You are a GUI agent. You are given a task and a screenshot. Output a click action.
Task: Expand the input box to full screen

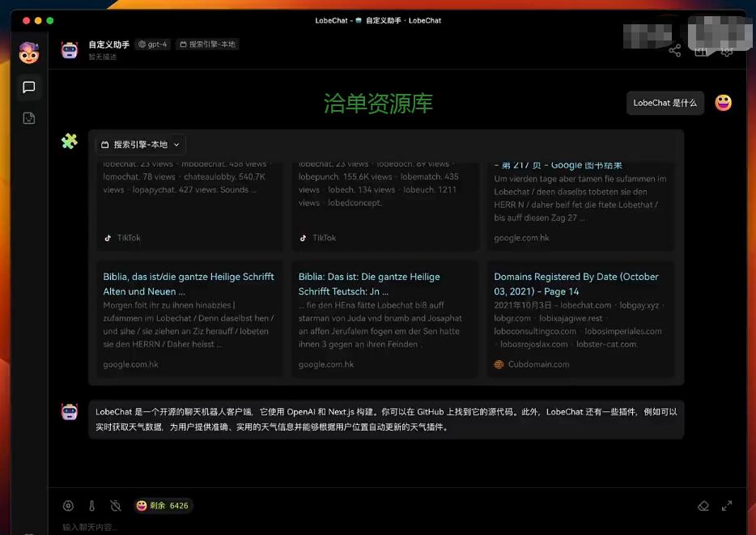[727, 506]
